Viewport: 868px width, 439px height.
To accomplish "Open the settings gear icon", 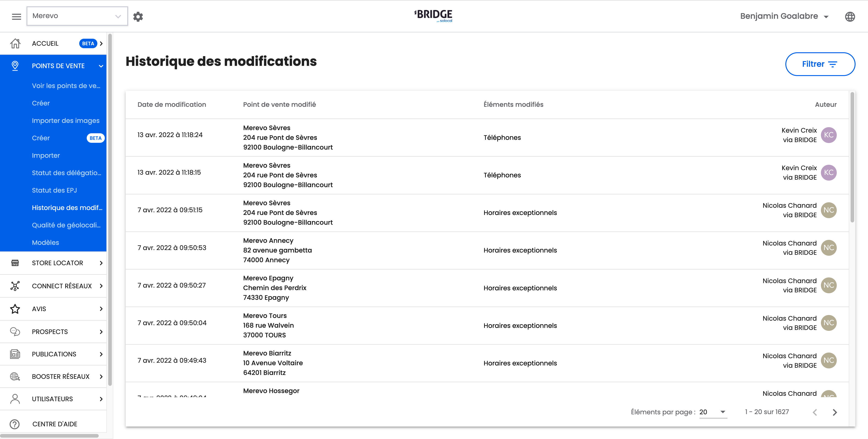I will 138,17.
